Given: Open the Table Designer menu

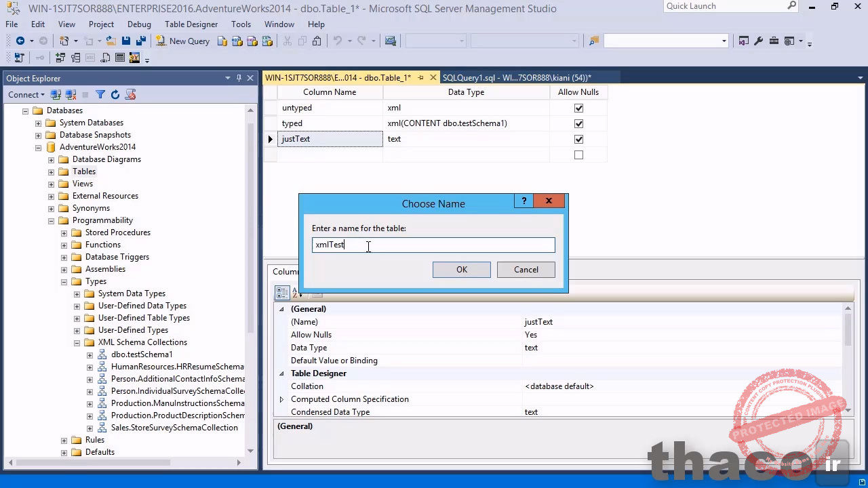Looking at the screenshot, I should click(x=190, y=24).
